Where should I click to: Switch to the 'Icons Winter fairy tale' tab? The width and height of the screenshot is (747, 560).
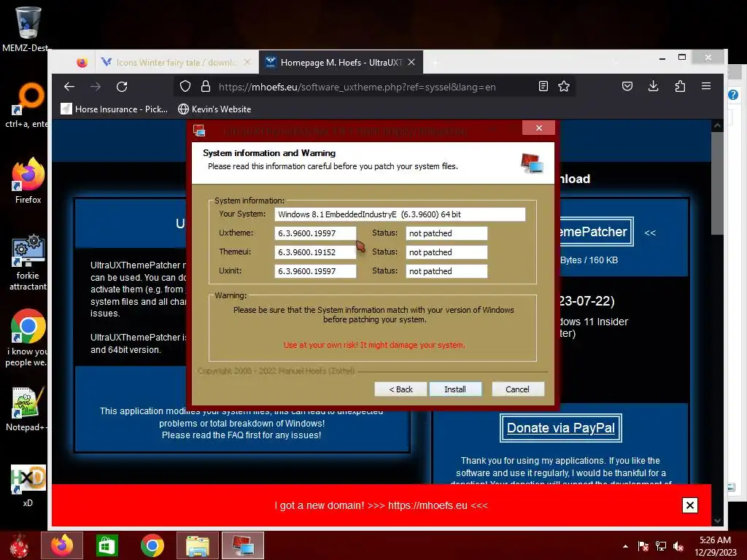(175, 63)
